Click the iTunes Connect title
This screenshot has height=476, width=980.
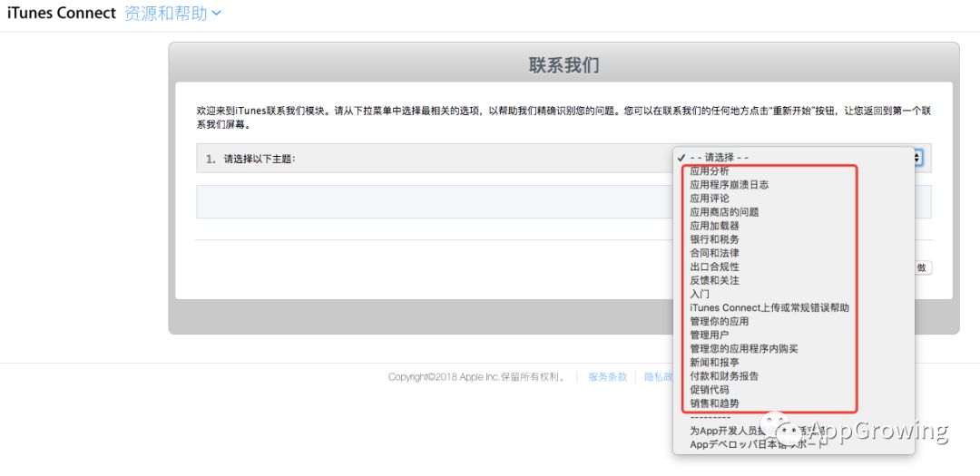(x=62, y=13)
